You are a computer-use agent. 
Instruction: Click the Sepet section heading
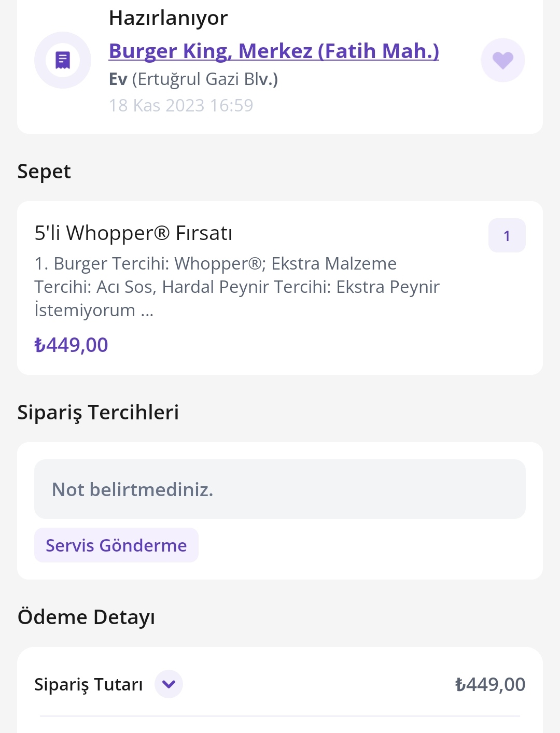pos(44,172)
